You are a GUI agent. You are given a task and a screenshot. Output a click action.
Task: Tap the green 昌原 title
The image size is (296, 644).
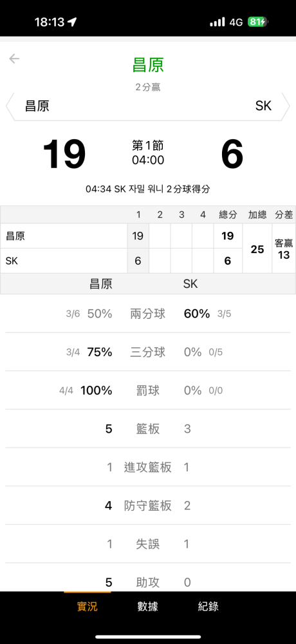(148, 65)
